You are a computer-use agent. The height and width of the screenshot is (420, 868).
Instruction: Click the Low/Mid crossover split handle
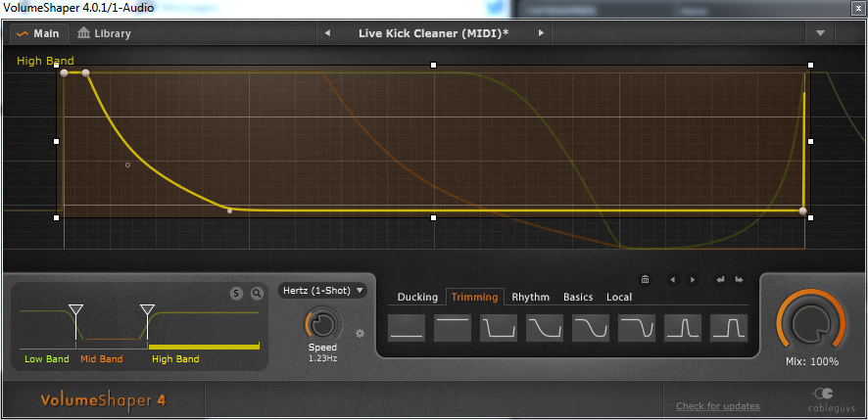pyautogui.click(x=75, y=310)
